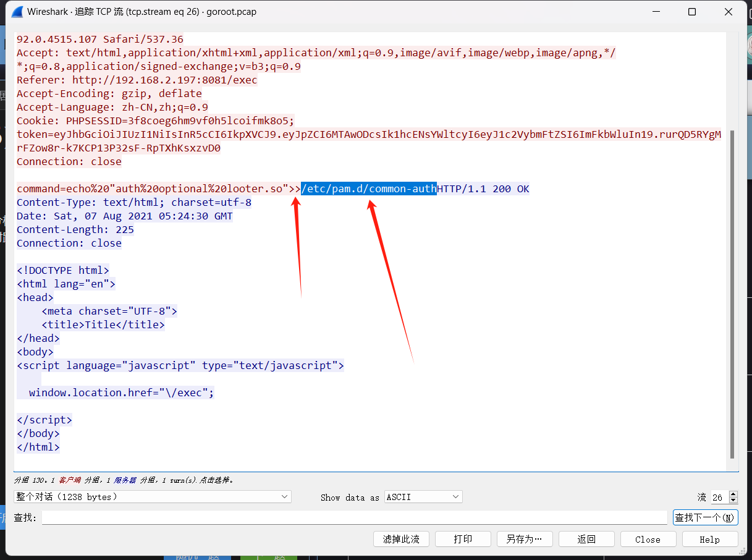This screenshot has height=560, width=752.
Task: Click the rFZow8r-k7KCP13P32sF token continuation line
Action: (x=119, y=148)
